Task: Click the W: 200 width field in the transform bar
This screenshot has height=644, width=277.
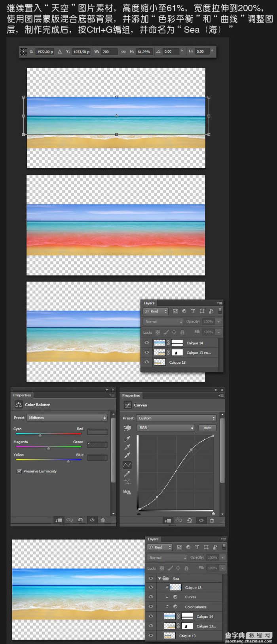Action: (109, 51)
